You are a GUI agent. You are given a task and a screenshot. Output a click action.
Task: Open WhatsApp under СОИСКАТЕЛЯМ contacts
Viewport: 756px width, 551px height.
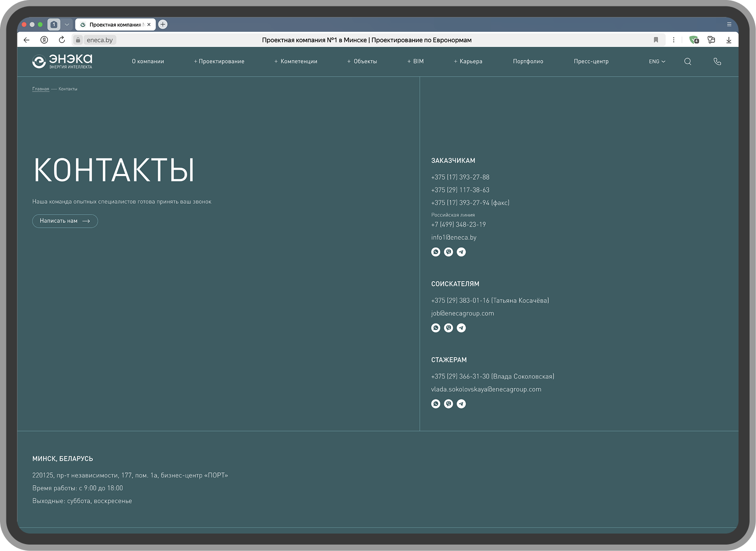point(436,328)
